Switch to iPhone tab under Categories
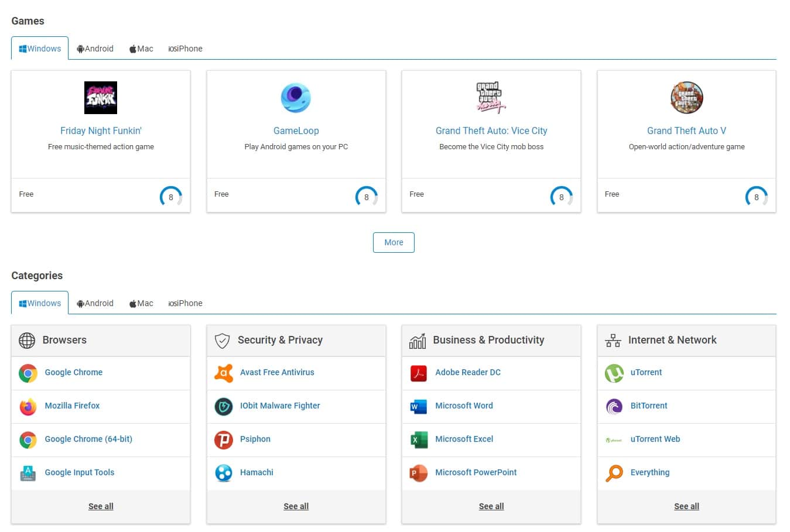Image resolution: width=790 pixels, height=532 pixels. pyautogui.click(x=185, y=303)
